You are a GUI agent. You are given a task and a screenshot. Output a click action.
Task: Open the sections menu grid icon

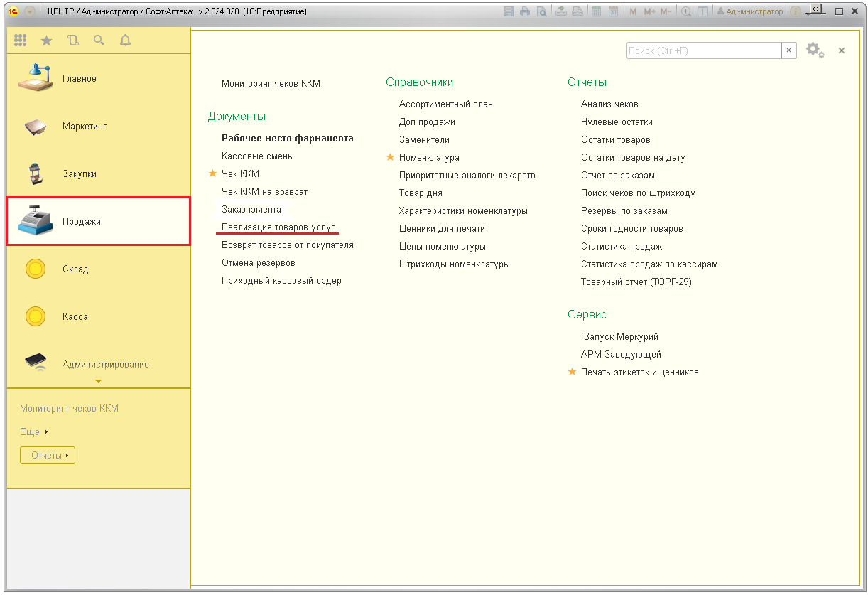[x=21, y=41]
